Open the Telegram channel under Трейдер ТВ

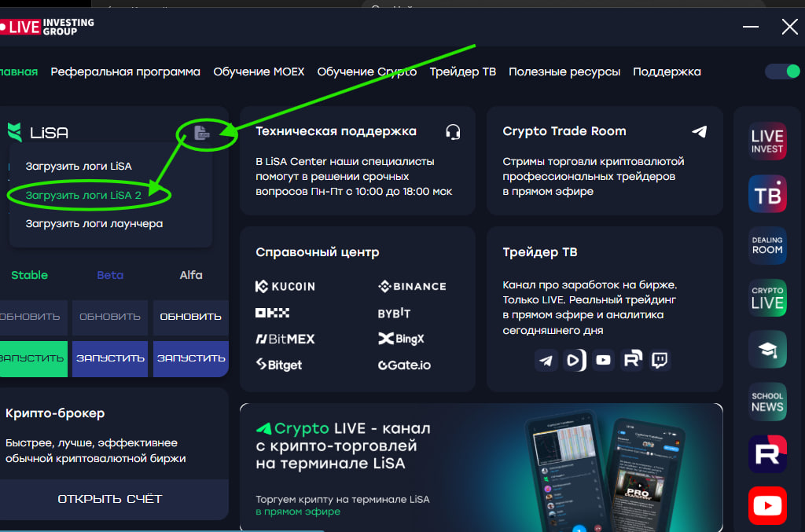546,360
